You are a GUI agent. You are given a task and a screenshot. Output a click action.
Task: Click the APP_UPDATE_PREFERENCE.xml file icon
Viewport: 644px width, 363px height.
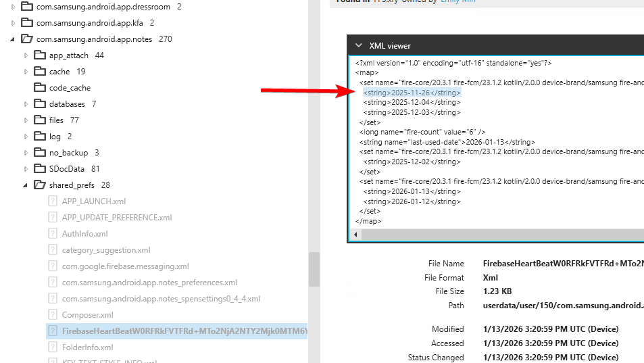tap(53, 217)
